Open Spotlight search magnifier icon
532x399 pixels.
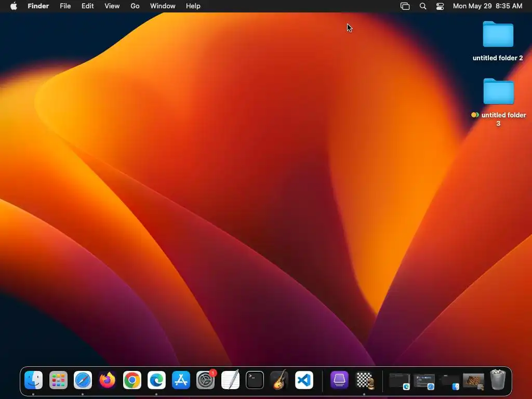pyautogui.click(x=423, y=6)
